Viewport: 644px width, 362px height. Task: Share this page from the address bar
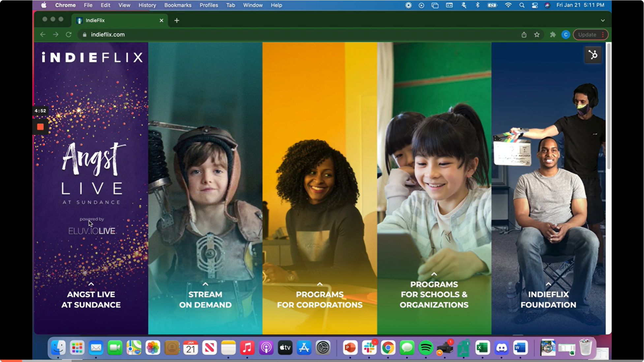coord(524,35)
